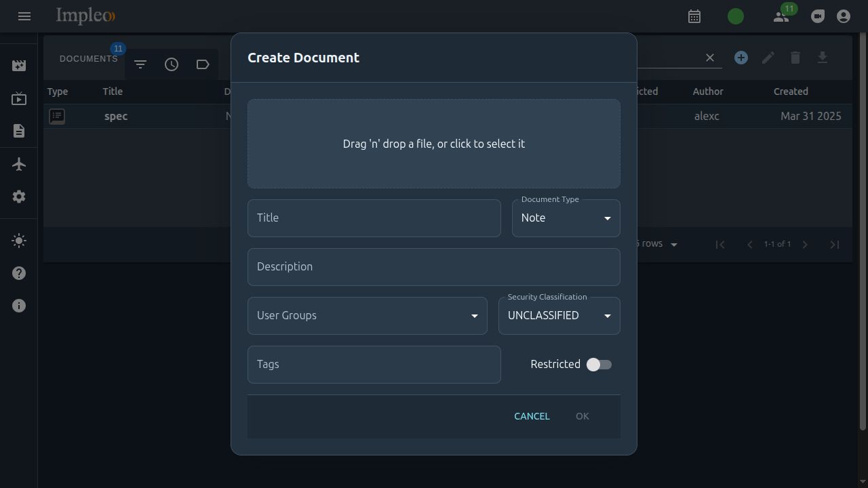
Task: Open the settings gear in sidebar
Action: pyautogui.click(x=19, y=197)
